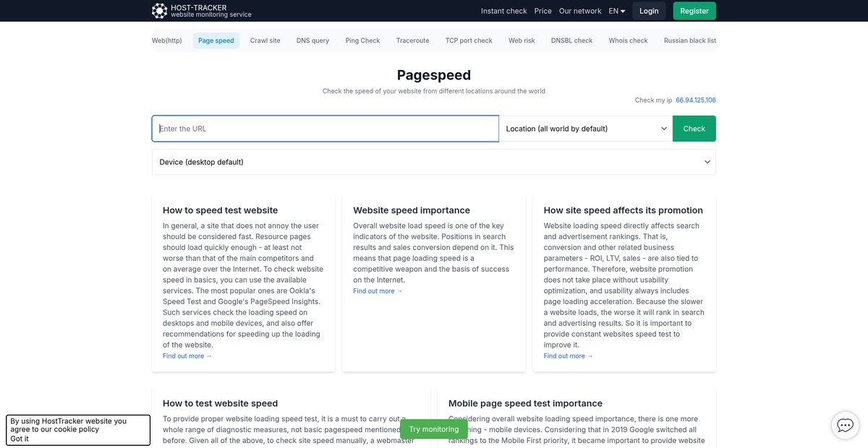Expand the Location (all world by default) dropdown
The image size is (868, 448).
tap(586, 129)
